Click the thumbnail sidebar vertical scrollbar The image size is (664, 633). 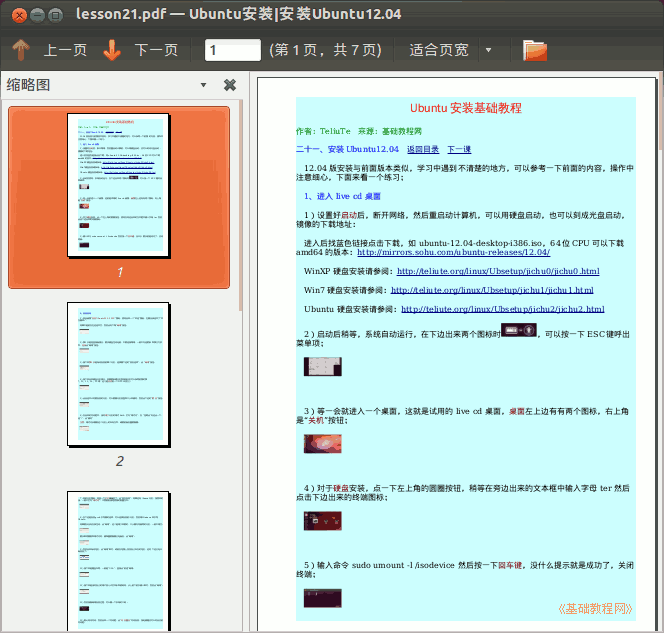click(244, 300)
